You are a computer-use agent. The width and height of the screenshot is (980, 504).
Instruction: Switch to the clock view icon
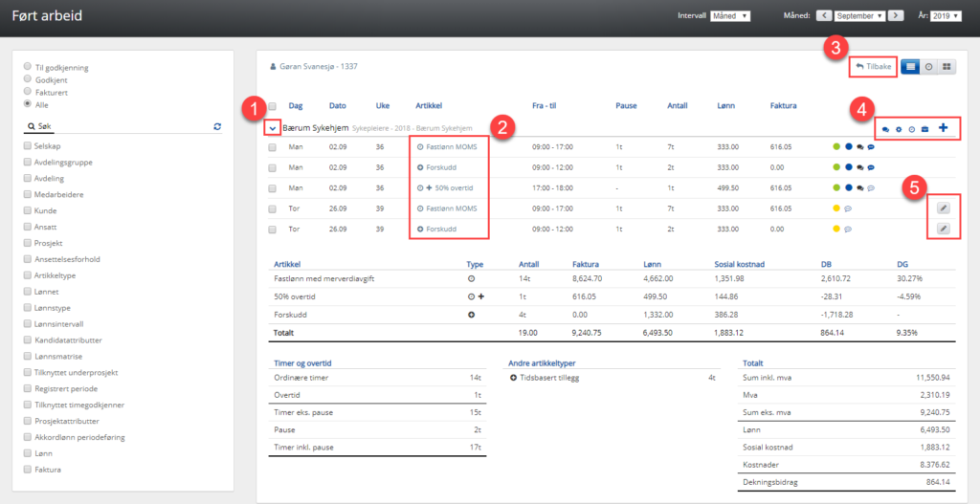[928, 67]
